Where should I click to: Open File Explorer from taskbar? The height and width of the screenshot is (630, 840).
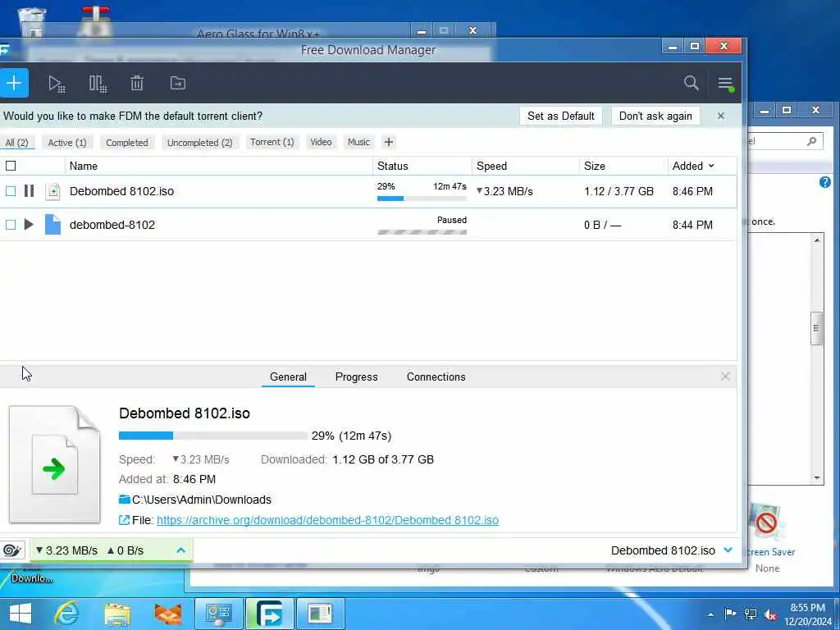point(118,614)
